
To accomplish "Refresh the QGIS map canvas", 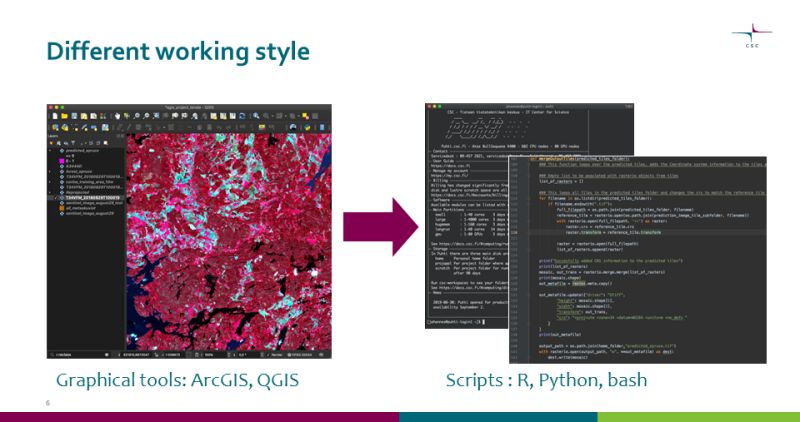I will click(x=242, y=116).
